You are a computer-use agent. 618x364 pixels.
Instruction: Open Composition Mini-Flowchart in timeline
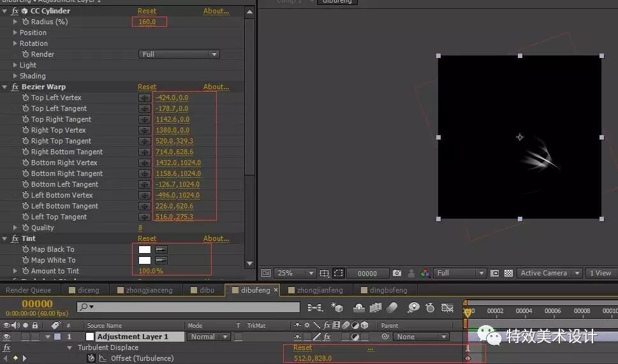click(314, 307)
